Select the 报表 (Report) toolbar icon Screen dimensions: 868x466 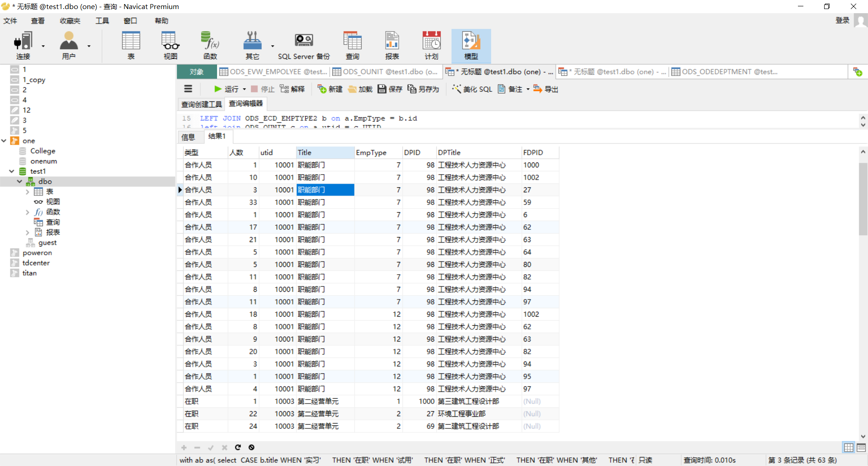tap(392, 46)
